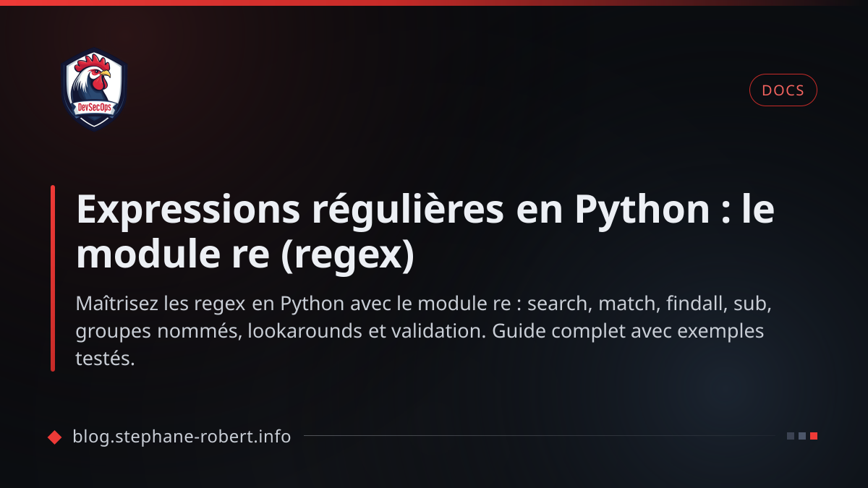Click the DevSecOps rooster shield logo
Screen dimensions: 868x488
pos(94,90)
